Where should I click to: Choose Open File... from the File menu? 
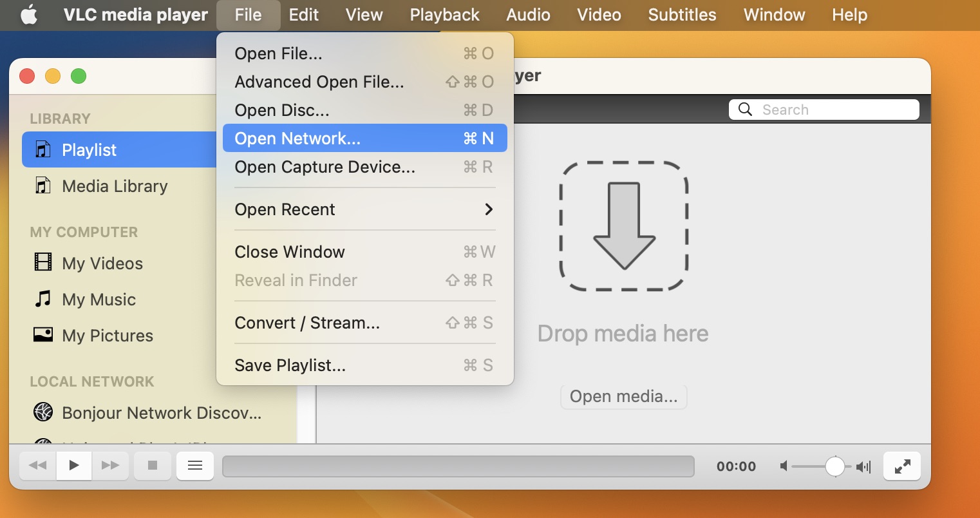[365, 53]
